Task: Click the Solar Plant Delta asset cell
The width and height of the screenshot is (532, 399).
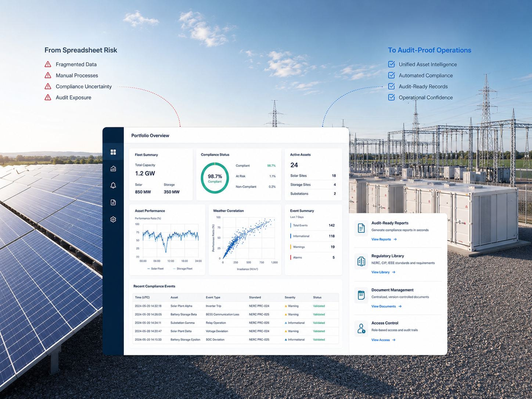Action: tap(181, 331)
